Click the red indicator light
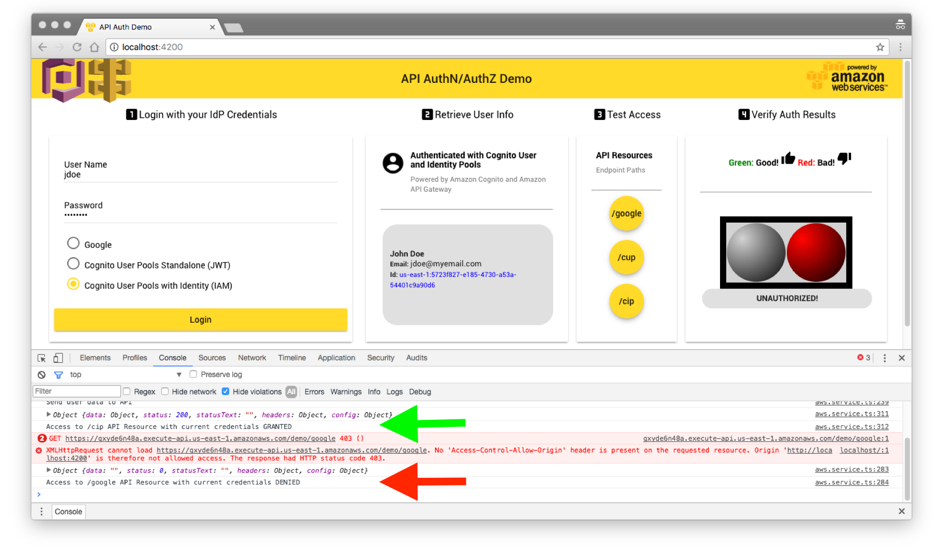Image resolution: width=941 pixels, height=552 pixels. click(816, 253)
